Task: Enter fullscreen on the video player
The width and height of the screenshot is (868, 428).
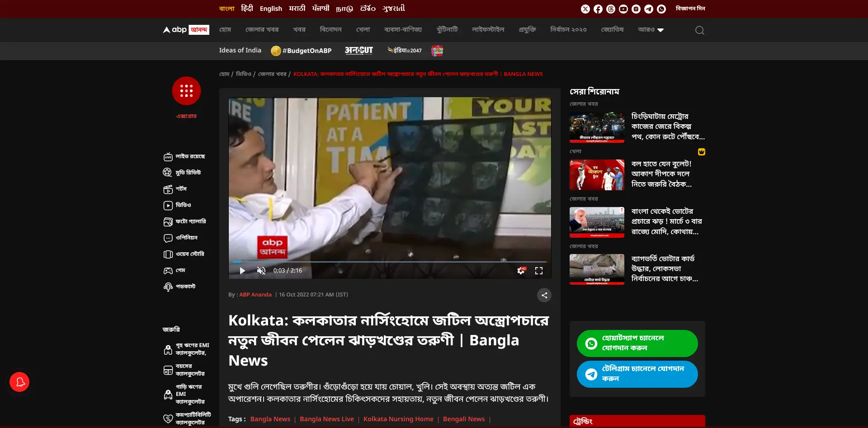Action: [539, 270]
